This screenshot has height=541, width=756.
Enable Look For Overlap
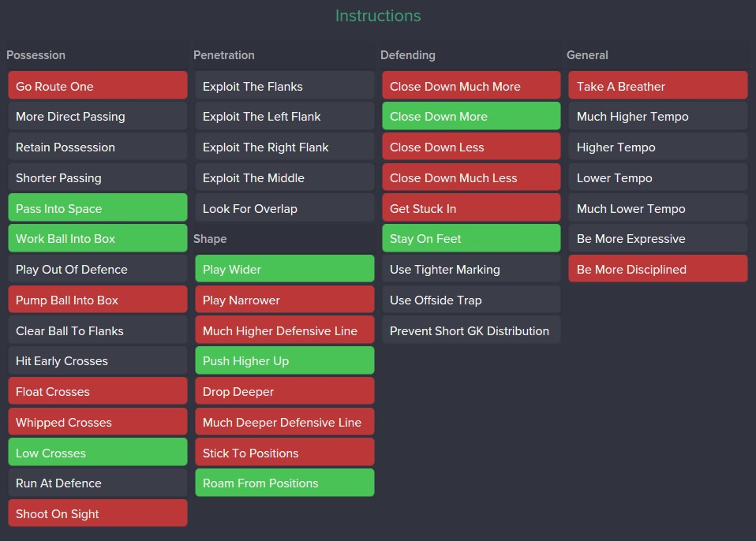[284, 209]
